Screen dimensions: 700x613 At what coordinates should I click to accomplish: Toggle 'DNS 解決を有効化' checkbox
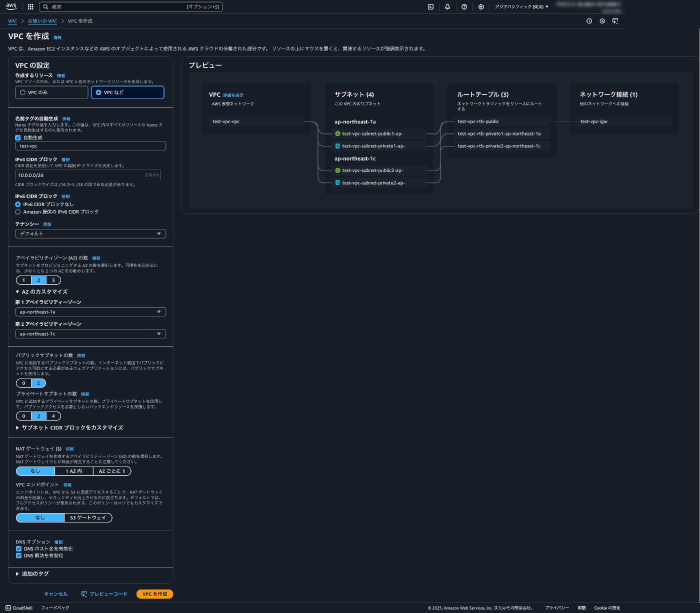point(18,555)
